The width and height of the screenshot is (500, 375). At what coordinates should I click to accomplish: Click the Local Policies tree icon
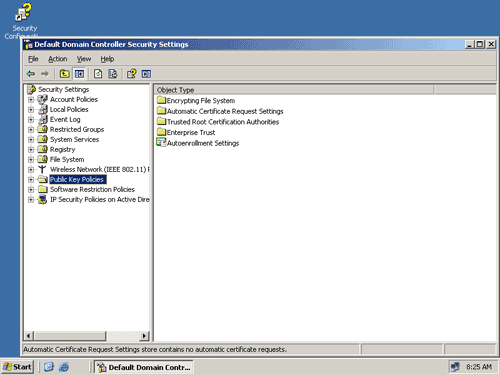pos(42,109)
